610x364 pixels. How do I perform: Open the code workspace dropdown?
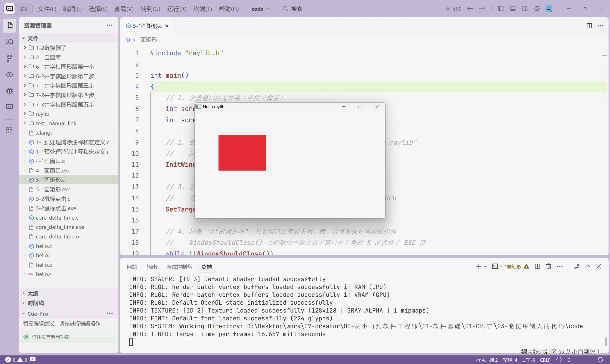click(261, 9)
